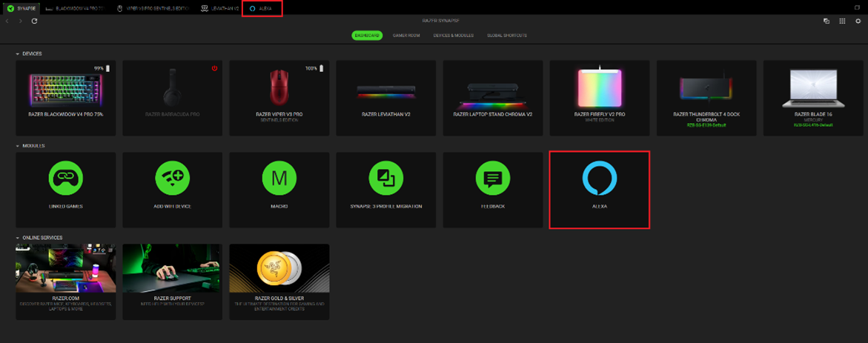Open the settings gear icon
Screen dimensions: 868x343
(858, 21)
